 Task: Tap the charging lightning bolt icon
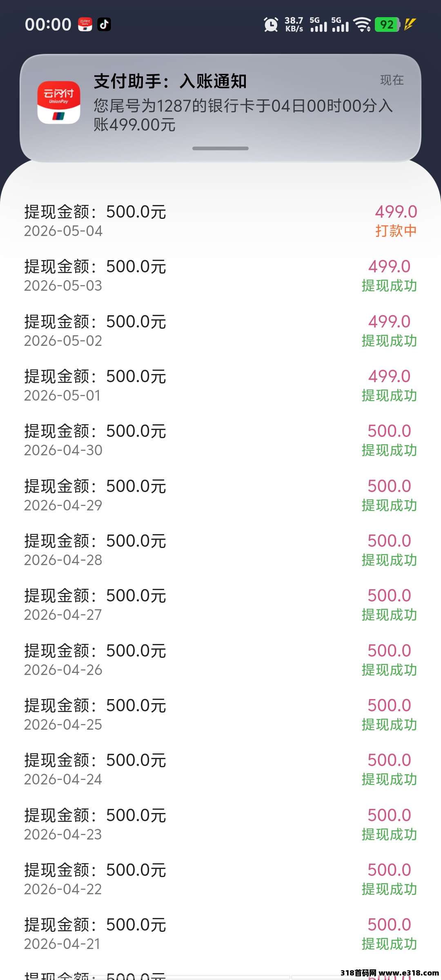pos(410,24)
